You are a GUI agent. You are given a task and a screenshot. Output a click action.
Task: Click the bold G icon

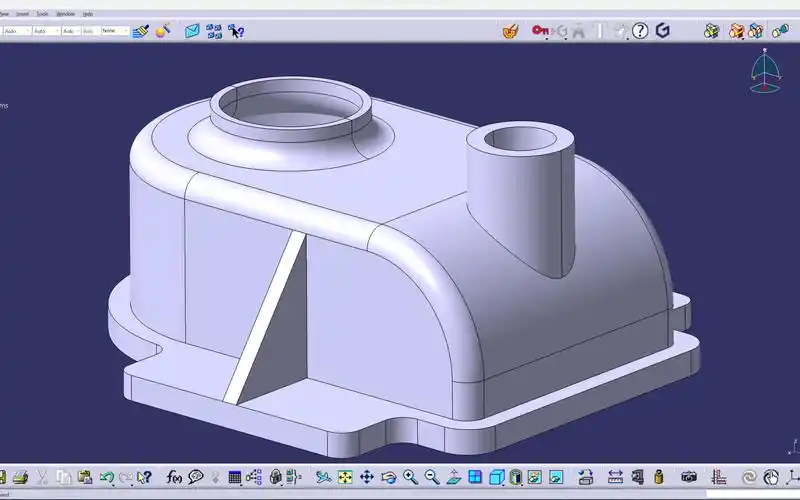pyautogui.click(x=662, y=31)
